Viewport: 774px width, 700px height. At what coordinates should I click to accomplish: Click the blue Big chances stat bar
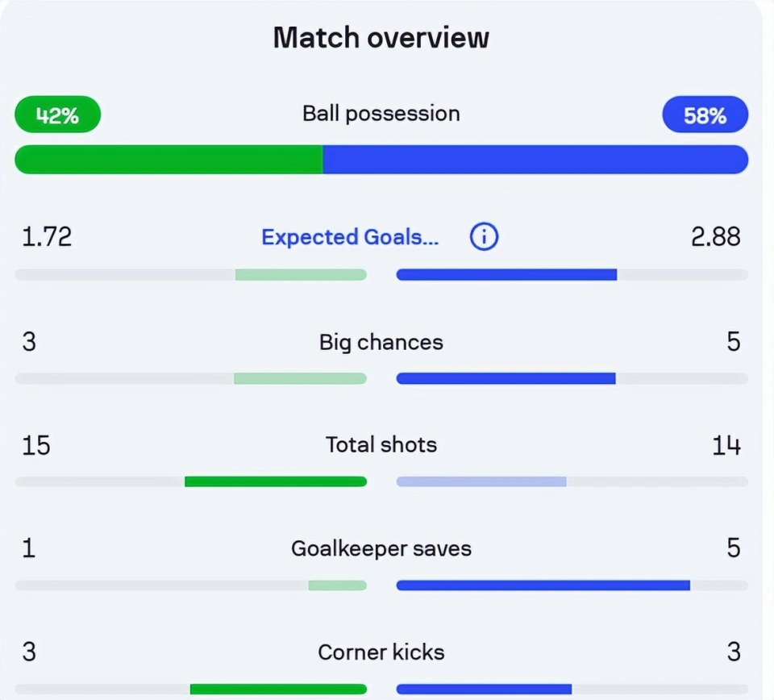(x=506, y=379)
